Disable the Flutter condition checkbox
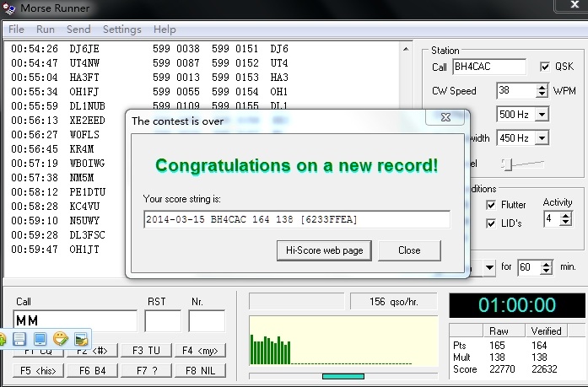 tap(491, 205)
